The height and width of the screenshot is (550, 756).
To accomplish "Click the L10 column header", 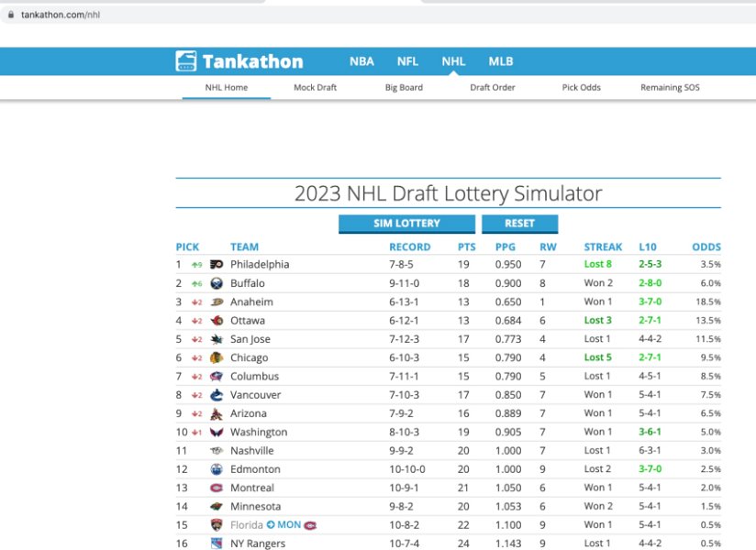I will [648, 247].
